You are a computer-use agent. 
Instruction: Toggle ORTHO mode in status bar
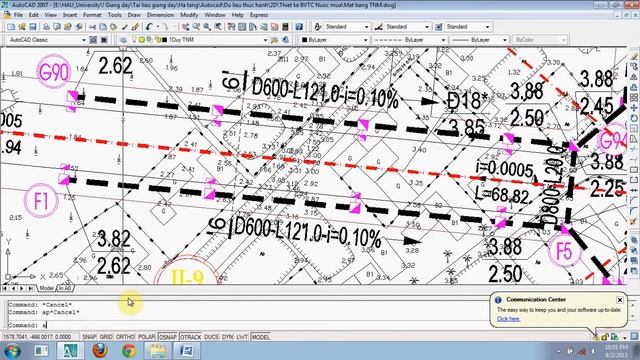pos(125,337)
